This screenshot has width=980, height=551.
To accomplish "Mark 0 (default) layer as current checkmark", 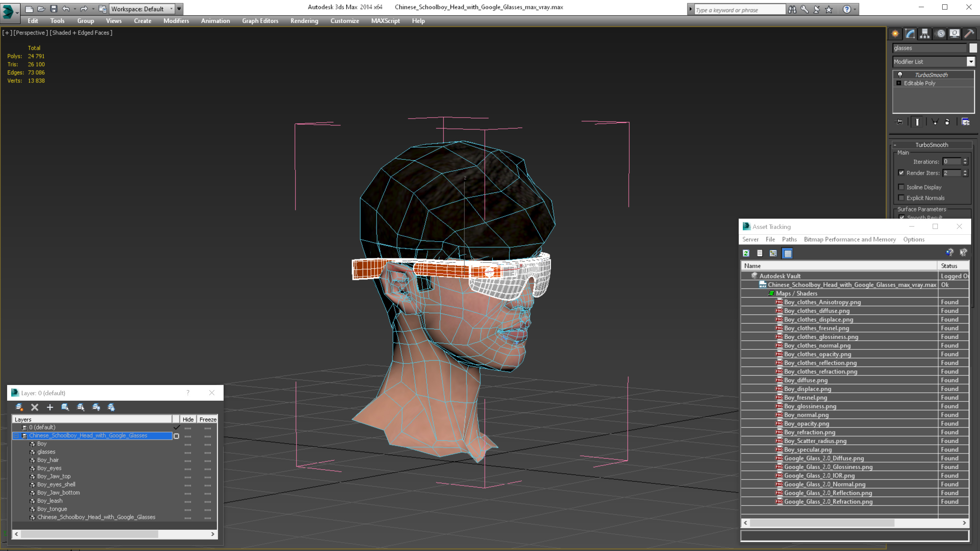I will coord(177,428).
